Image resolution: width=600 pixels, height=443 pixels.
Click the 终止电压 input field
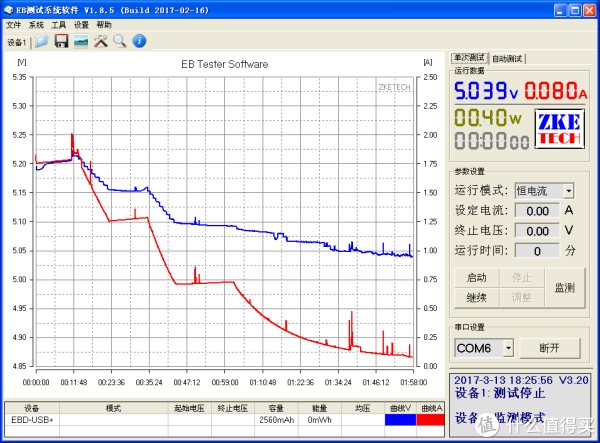tap(537, 231)
